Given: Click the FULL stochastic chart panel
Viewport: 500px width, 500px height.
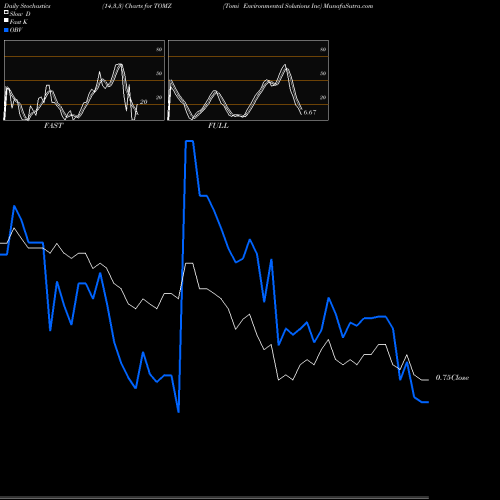Looking at the screenshot, I should (248, 80).
